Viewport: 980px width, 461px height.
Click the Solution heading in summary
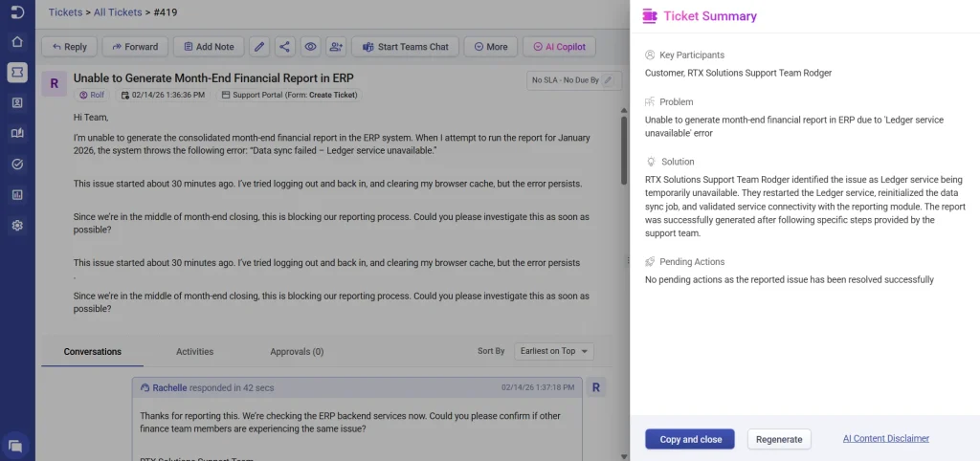pos(678,162)
